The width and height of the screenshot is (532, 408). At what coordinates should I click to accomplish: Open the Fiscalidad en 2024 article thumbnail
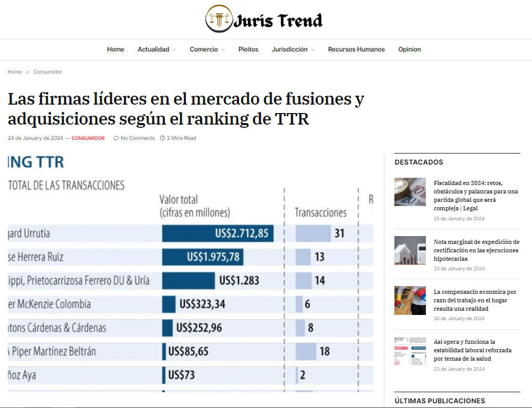[410, 192]
